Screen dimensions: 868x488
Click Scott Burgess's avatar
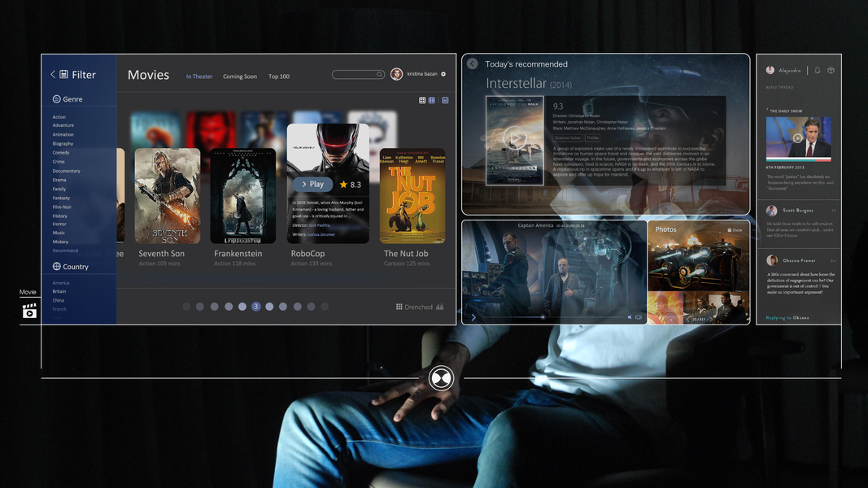point(771,211)
